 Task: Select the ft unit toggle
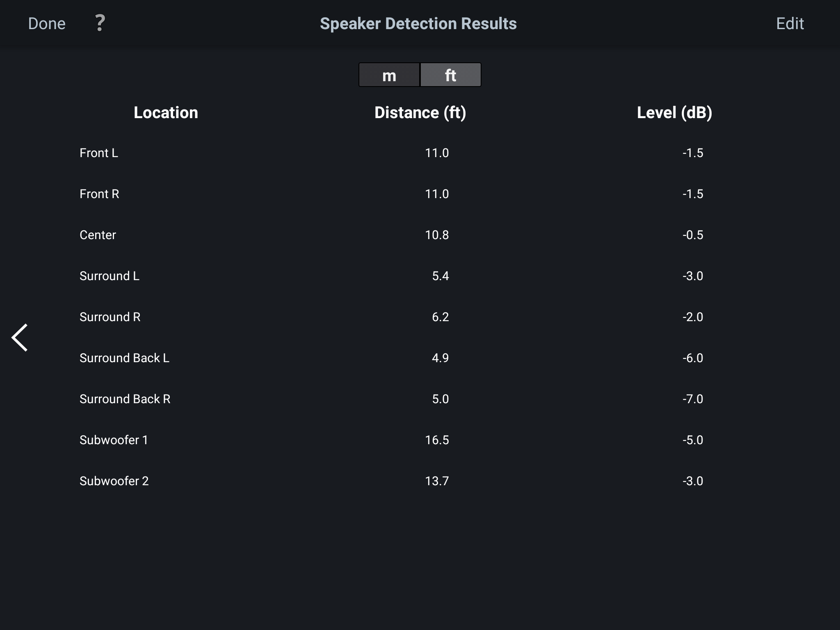click(x=450, y=75)
